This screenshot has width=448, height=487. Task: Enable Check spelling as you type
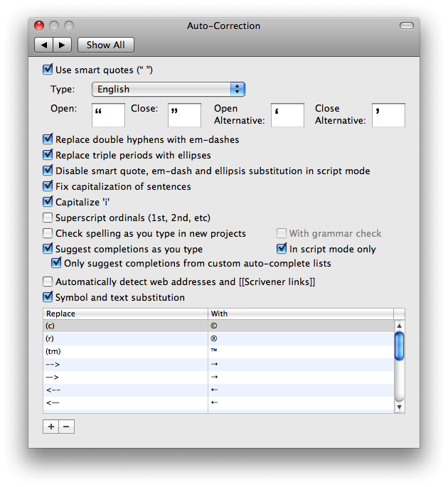[48, 233]
